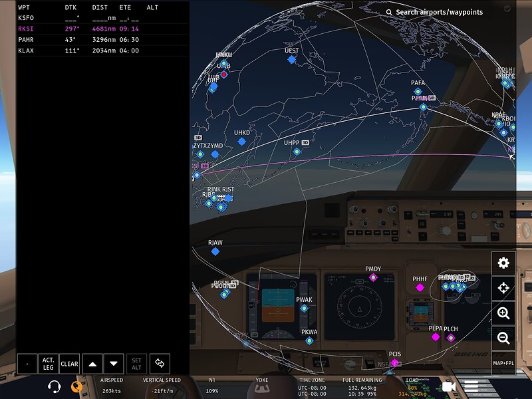The height and width of the screenshot is (399, 532).
Task: Tap the LOAD status readout
Action: [412, 387]
